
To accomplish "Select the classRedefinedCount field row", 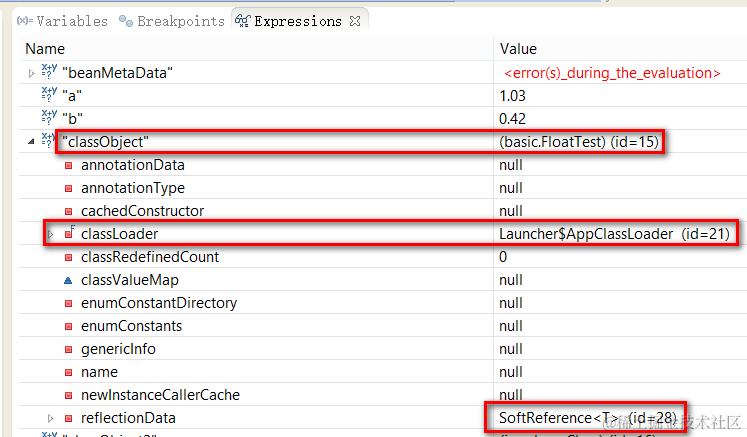I will 383,257.
